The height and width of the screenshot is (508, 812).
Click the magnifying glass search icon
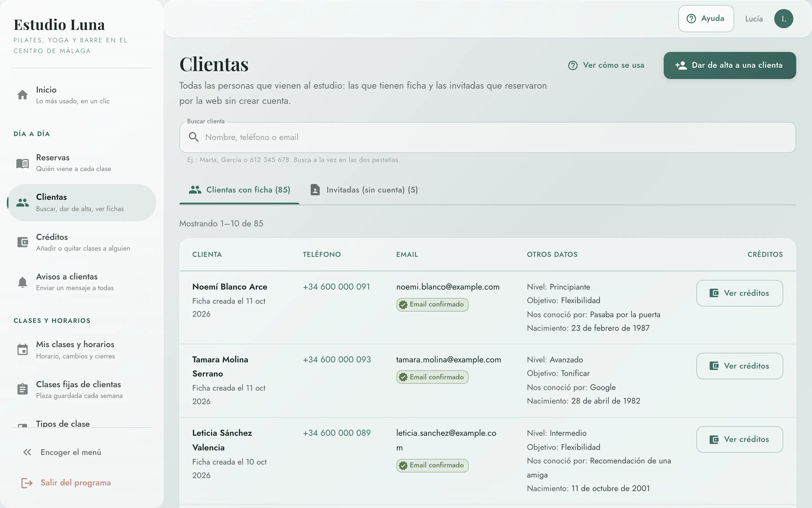[194, 137]
